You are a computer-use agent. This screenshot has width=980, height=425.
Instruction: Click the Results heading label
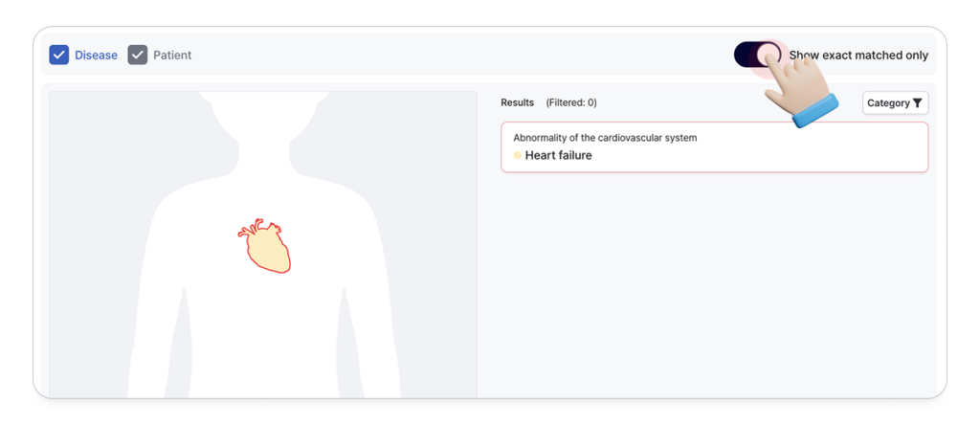tap(518, 102)
